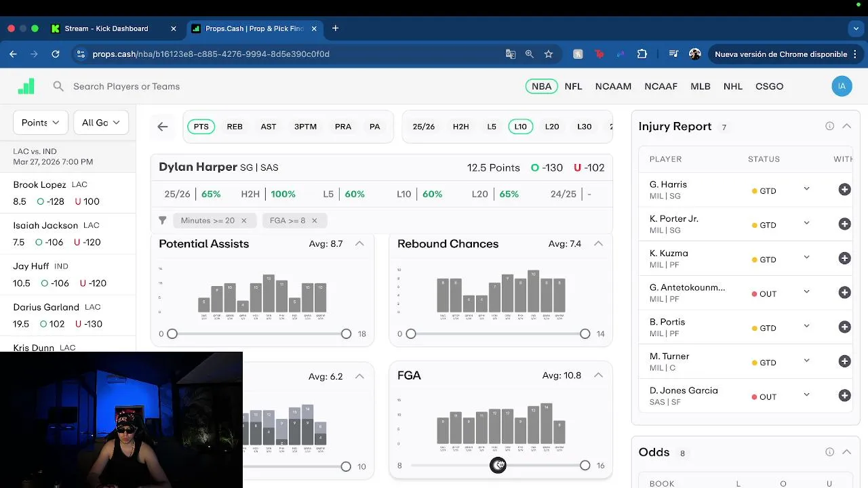The image size is (868, 488).
Task: Open Darius Garland prop in sidebar
Action: coord(68,315)
